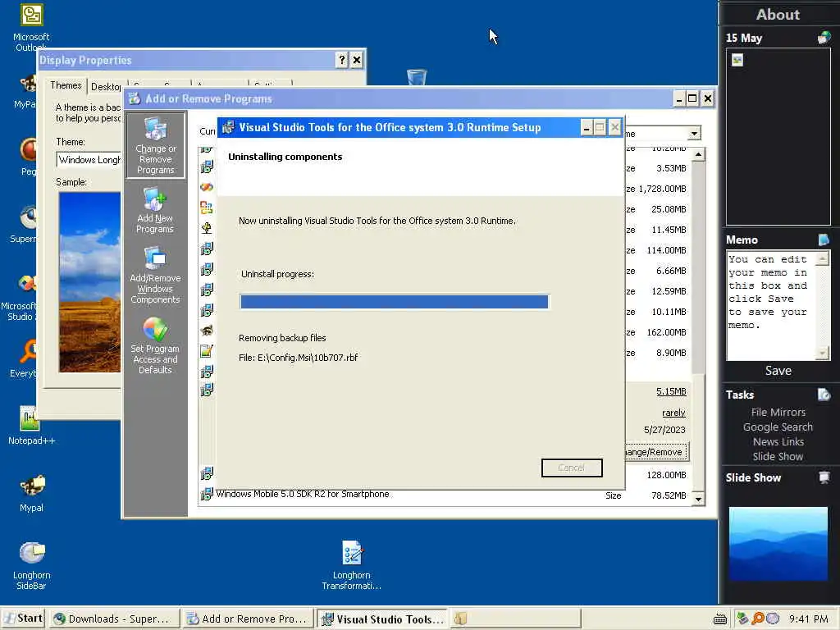Click the sidebar date globe icon
This screenshot has height=630, width=840.
click(824, 38)
